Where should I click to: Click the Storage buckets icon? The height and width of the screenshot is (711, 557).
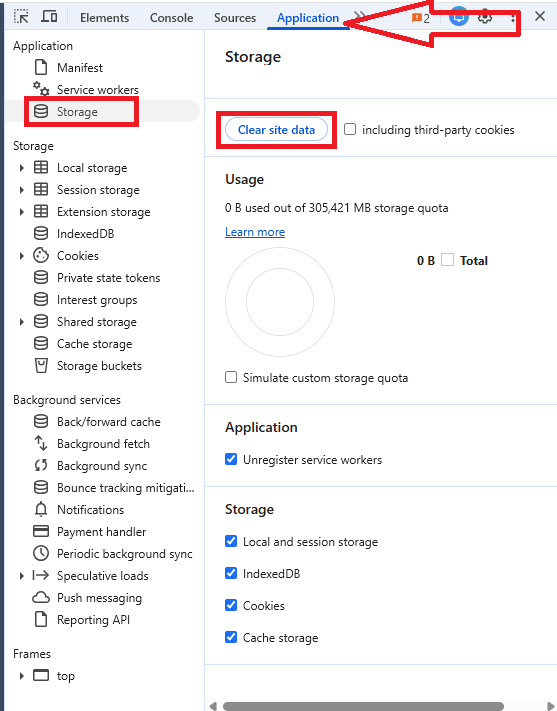coord(41,365)
